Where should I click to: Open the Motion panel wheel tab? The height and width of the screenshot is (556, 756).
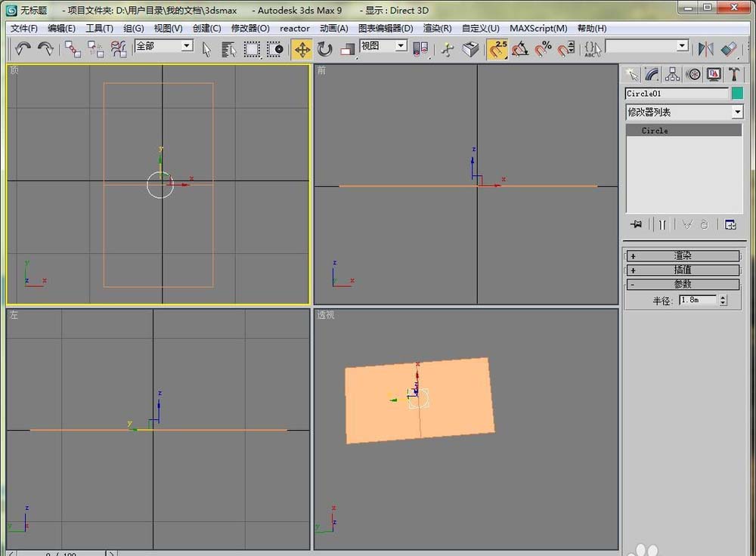point(692,74)
